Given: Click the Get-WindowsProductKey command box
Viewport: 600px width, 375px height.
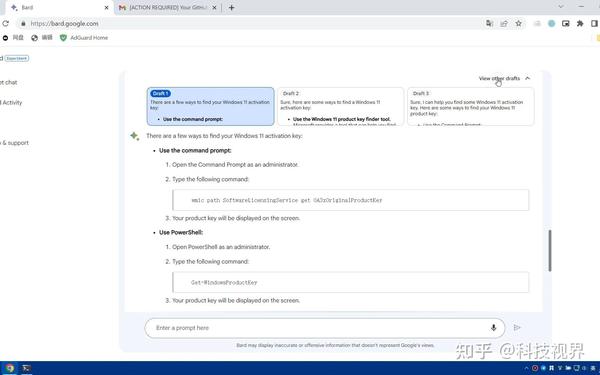Looking at the screenshot, I should pos(351,282).
